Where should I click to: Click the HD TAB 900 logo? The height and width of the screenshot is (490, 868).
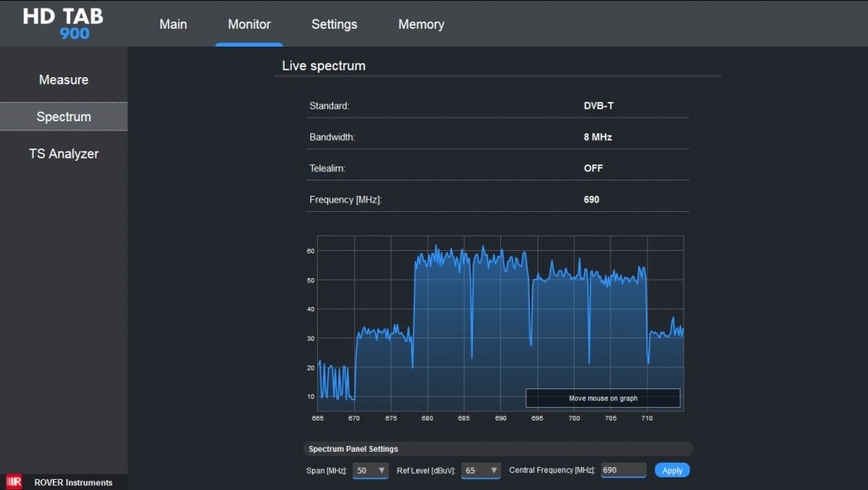click(63, 24)
